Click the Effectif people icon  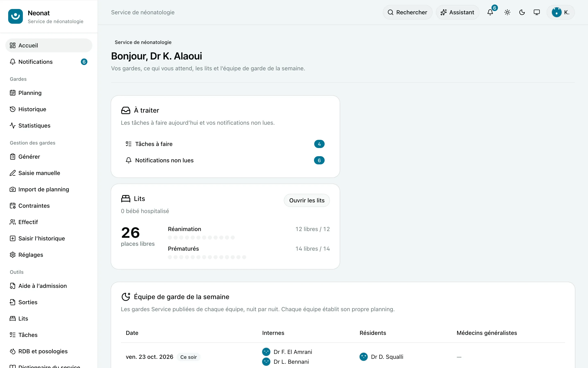[x=13, y=222]
